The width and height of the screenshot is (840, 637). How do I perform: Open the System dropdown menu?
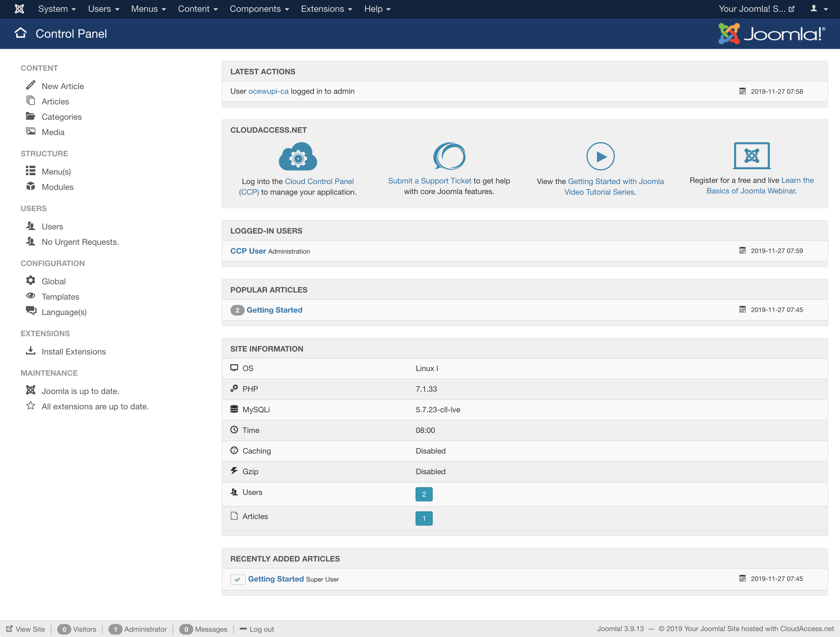pos(57,9)
